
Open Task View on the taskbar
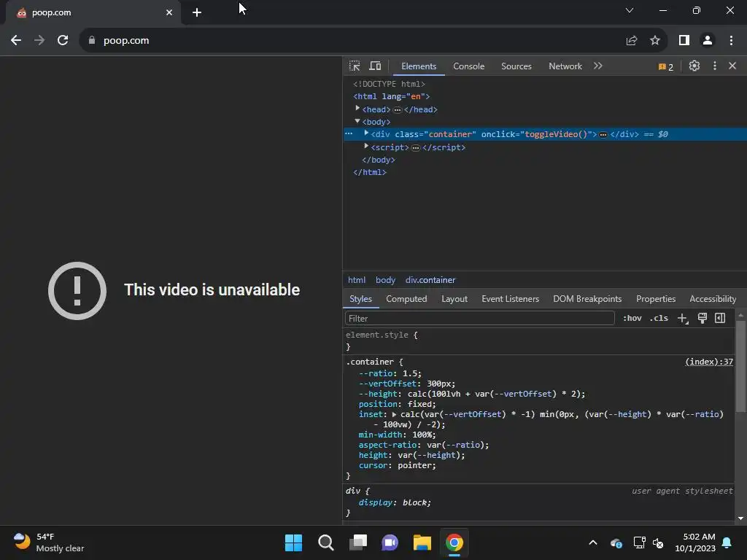pos(358,542)
